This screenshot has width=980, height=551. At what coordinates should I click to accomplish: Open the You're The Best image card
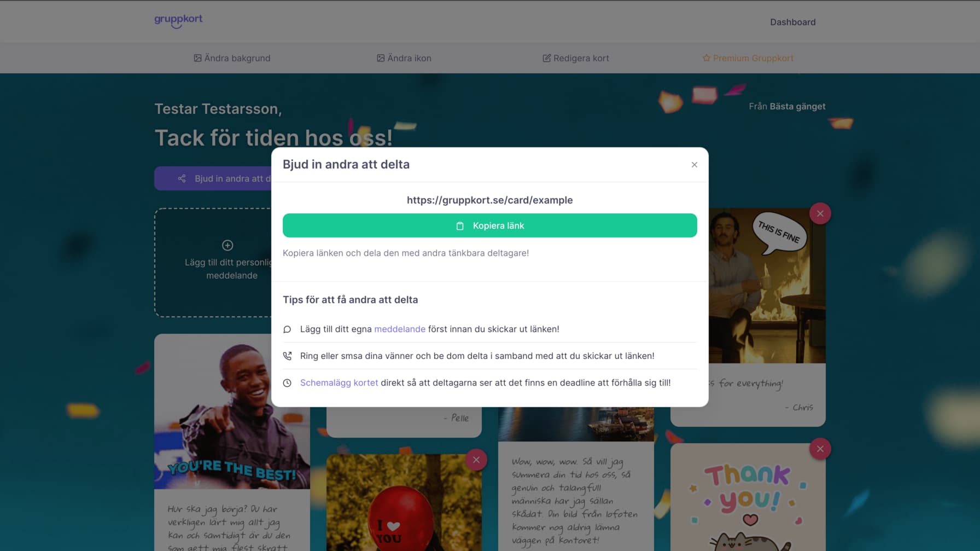pos(232,411)
